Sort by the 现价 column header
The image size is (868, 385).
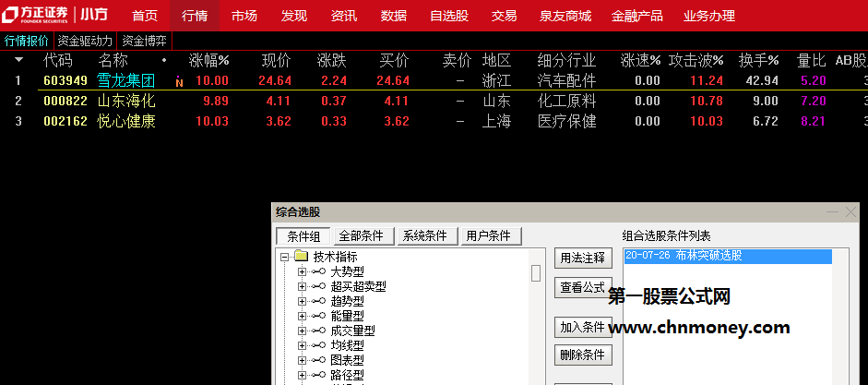tap(277, 60)
